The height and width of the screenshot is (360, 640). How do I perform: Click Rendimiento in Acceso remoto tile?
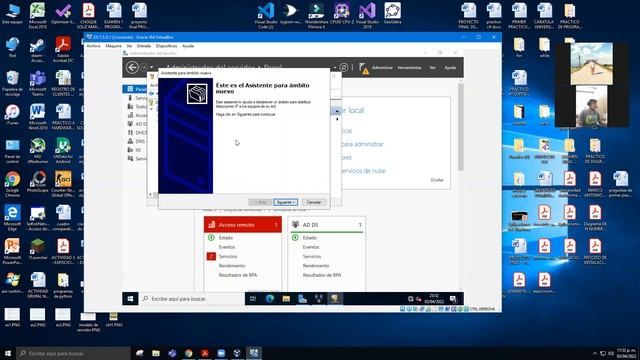[232, 266]
